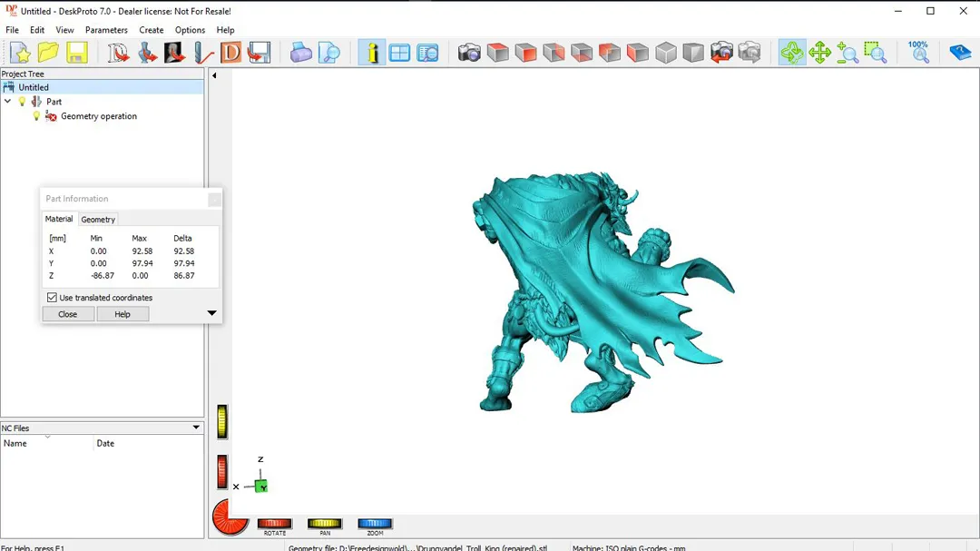Toggle Part visibility lightbulb
Image resolution: width=980 pixels, height=551 pixels.
click(x=23, y=102)
